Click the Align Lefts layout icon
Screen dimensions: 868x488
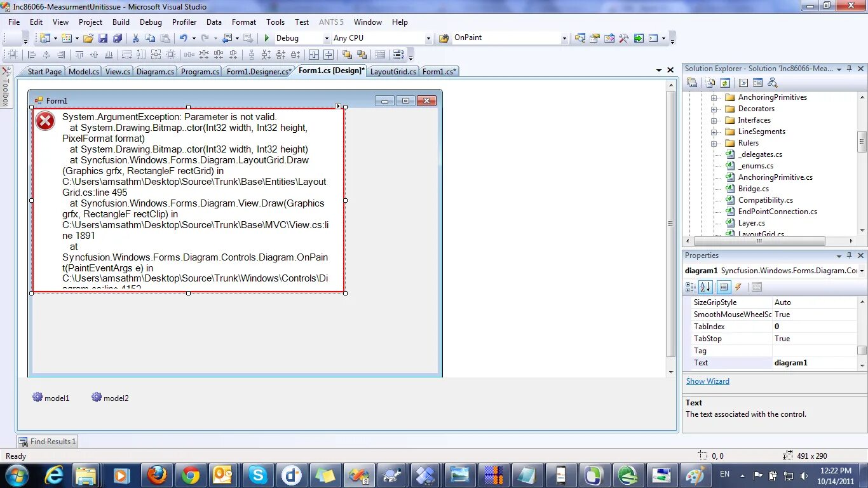(x=32, y=55)
